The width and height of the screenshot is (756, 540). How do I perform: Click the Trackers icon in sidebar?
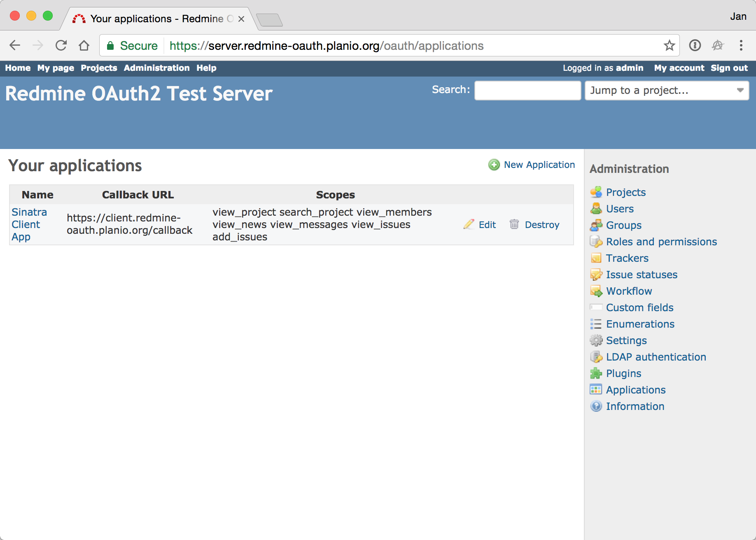pos(596,258)
